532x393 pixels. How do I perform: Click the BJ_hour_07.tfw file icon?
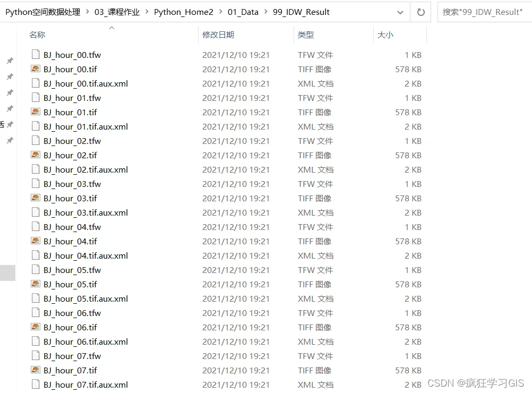[x=36, y=356]
